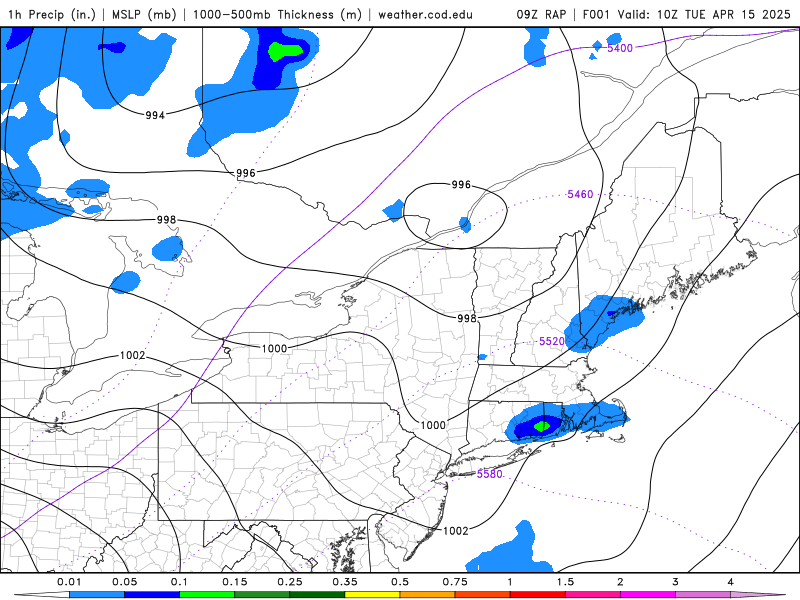Click the red 1–1.5 legend swatch

coord(537,595)
